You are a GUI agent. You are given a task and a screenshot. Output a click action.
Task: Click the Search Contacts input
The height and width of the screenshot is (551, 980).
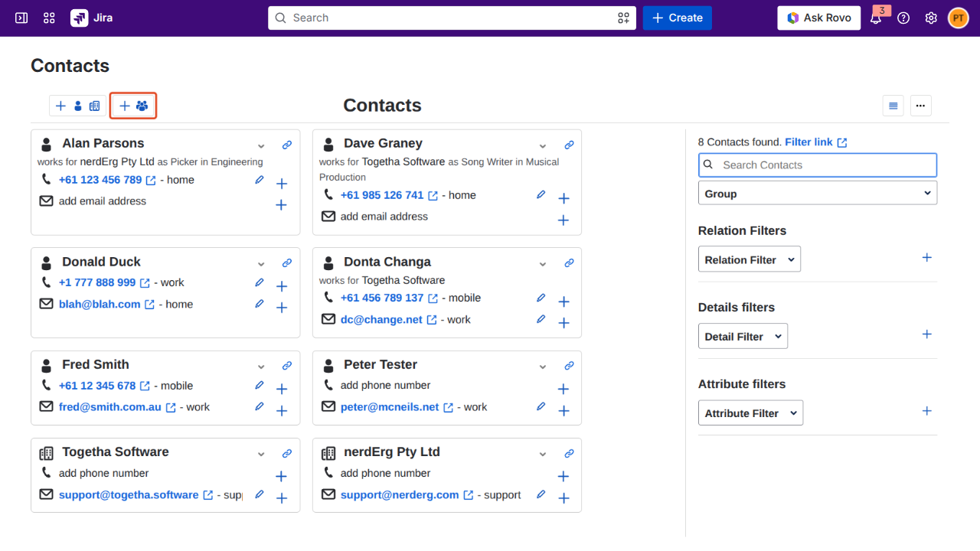(818, 165)
